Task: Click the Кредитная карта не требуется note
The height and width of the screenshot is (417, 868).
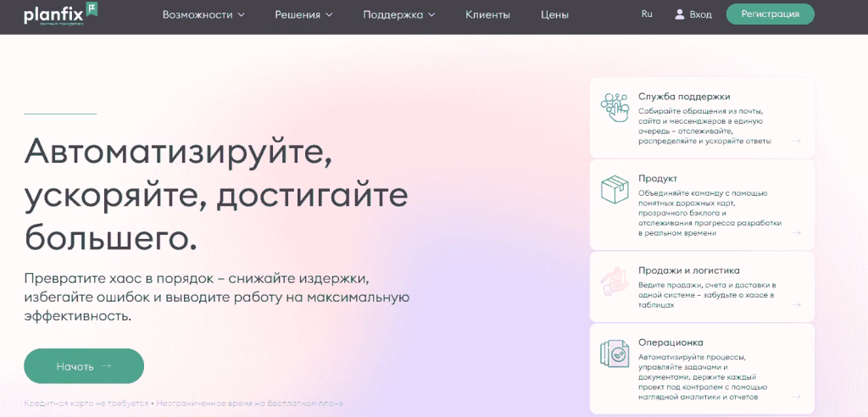Action: 183,403
